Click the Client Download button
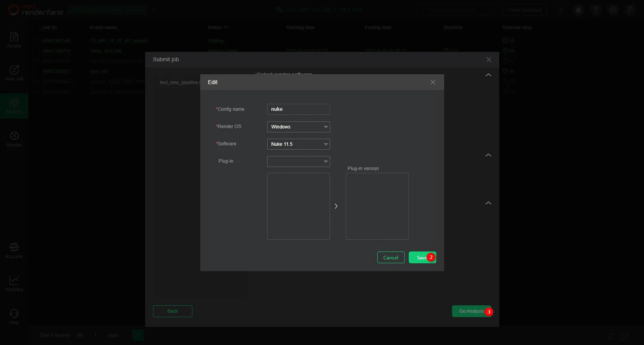The width and height of the screenshot is (644, 345). click(x=525, y=10)
